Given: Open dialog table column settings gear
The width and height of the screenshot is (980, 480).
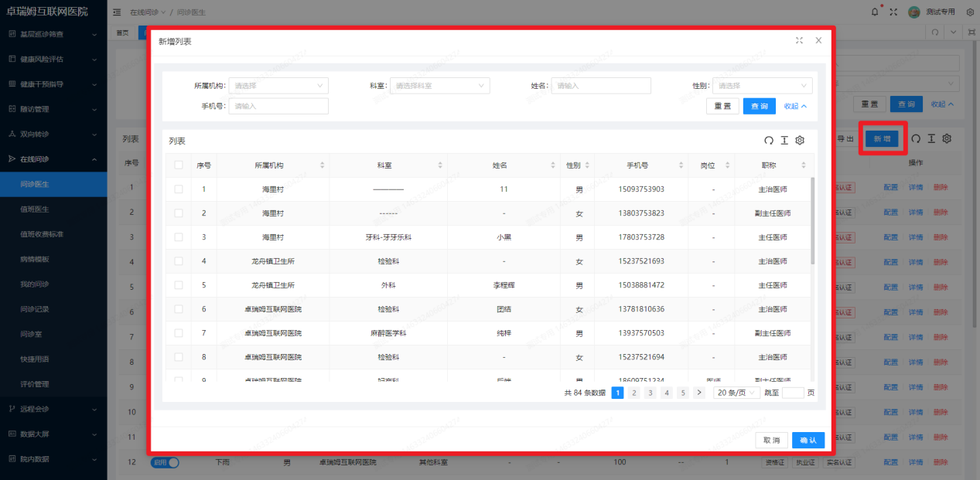Looking at the screenshot, I should tap(801, 141).
